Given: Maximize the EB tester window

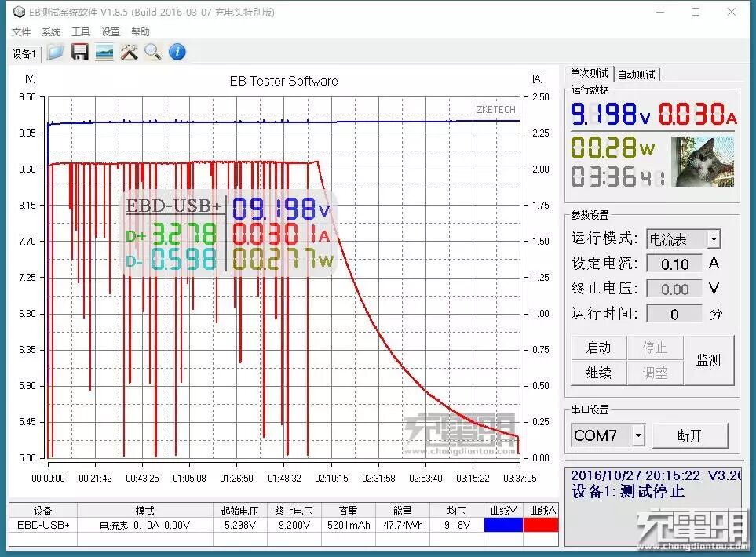Looking at the screenshot, I should pyautogui.click(x=696, y=12).
